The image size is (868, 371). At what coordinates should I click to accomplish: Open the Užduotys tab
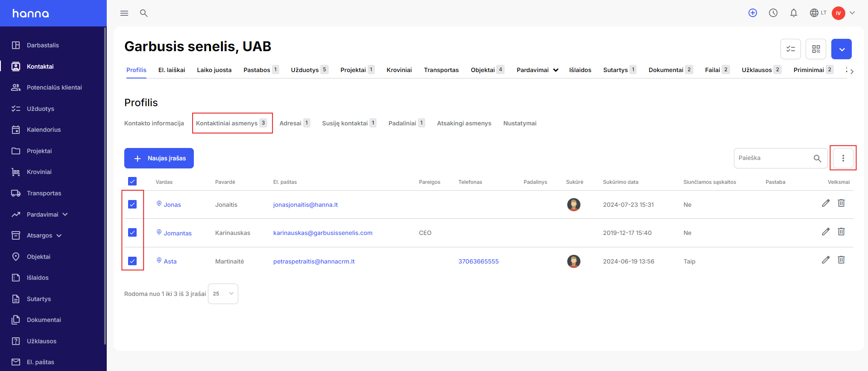pos(310,70)
